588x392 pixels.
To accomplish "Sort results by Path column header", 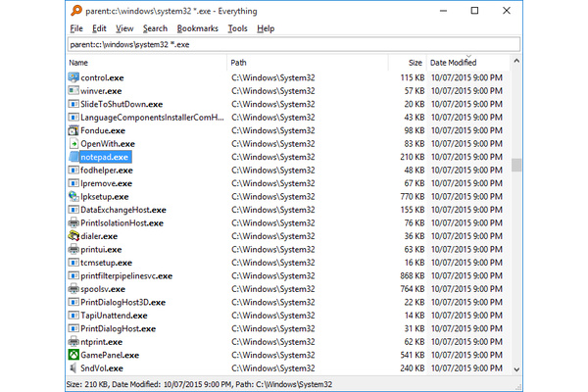I will [308, 63].
